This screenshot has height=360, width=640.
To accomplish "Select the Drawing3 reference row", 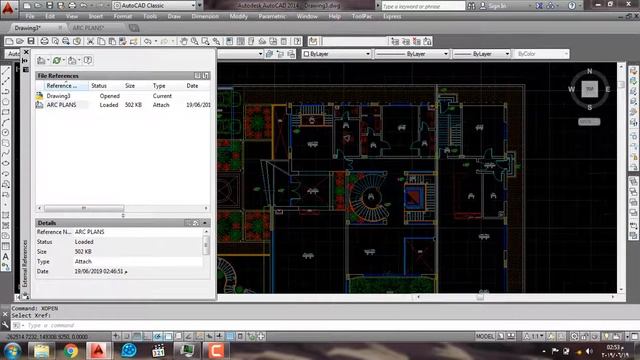I will (123, 96).
